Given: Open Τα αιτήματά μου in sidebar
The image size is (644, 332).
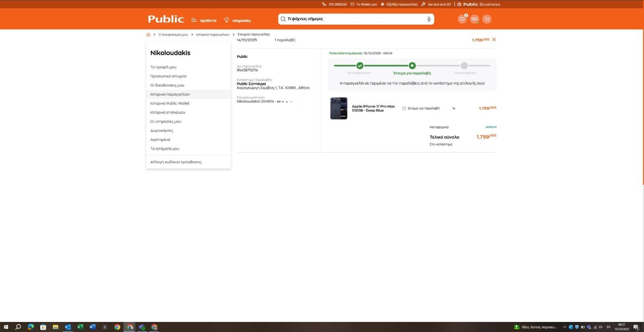Looking at the screenshot, I should pos(165,148).
